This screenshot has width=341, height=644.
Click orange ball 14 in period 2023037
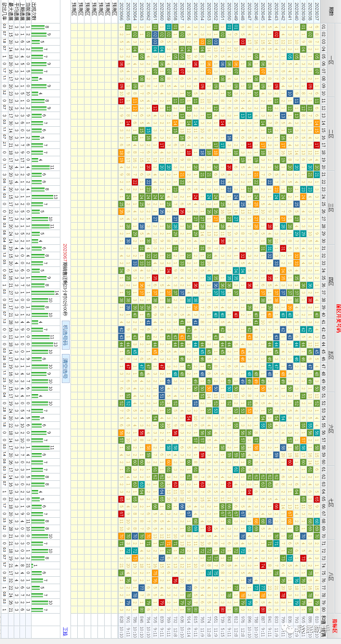tap(317, 123)
